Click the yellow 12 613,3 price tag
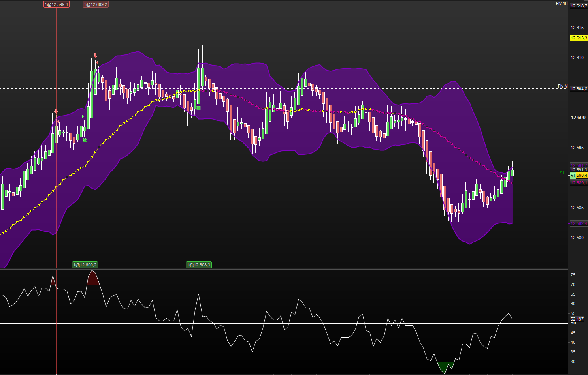This screenshot has width=588, height=375. coord(579,38)
